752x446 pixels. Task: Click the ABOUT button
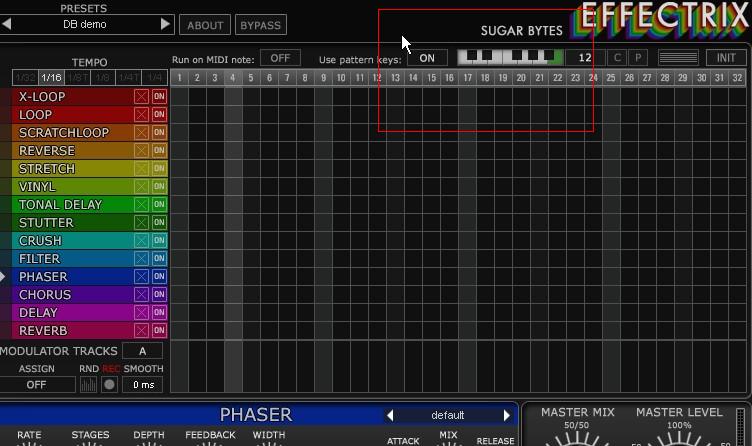tap(205, 25)
